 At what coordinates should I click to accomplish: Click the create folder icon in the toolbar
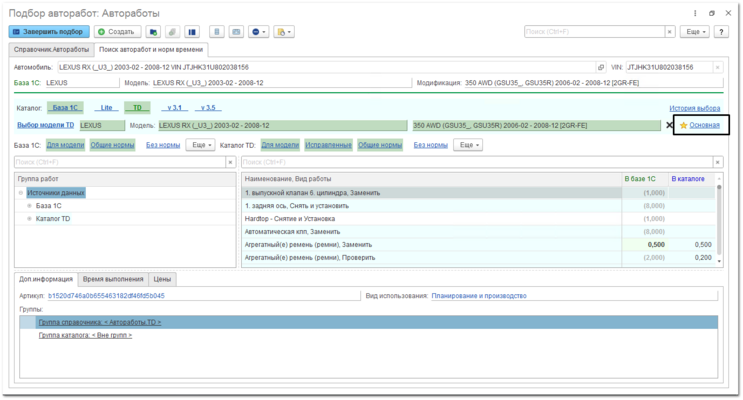(x=153, y=32)
